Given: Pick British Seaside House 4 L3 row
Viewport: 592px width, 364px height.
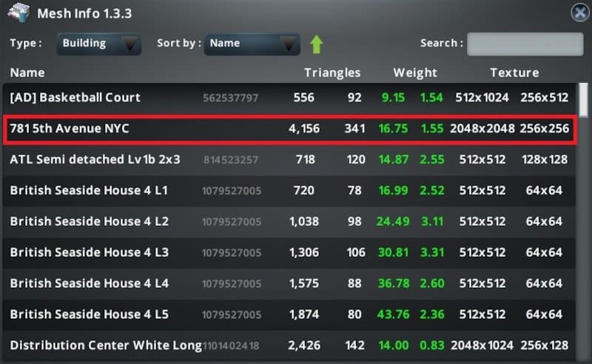Looking at the screenshot, I should pos(89,252).
